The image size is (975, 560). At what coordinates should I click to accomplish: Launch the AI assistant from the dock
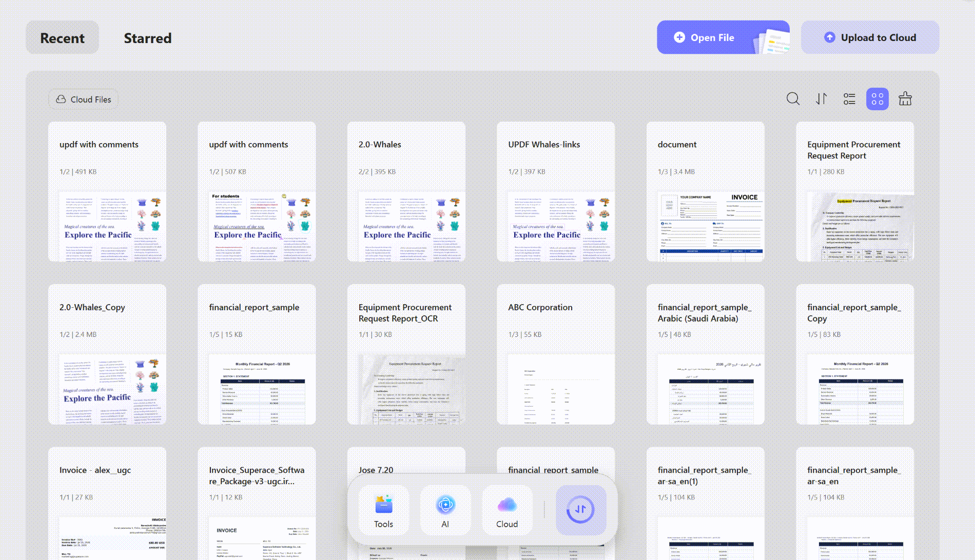[x=445, y=510]
